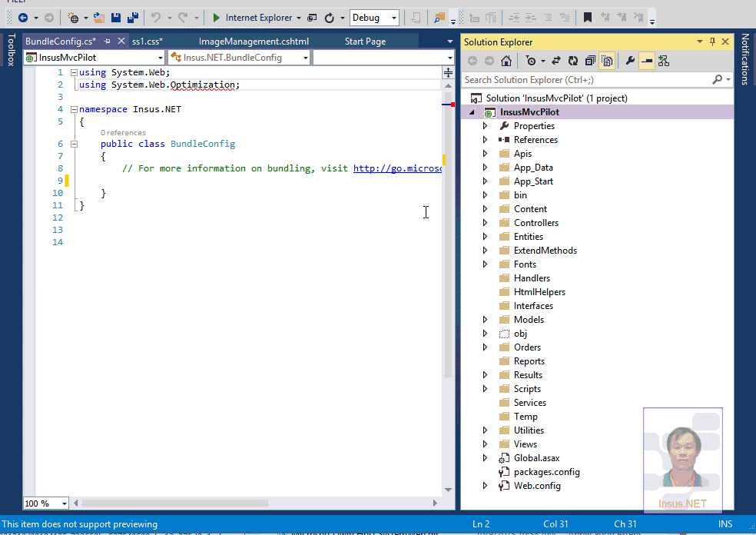Toggle Preview Selected Items button

tap(647, 61)
